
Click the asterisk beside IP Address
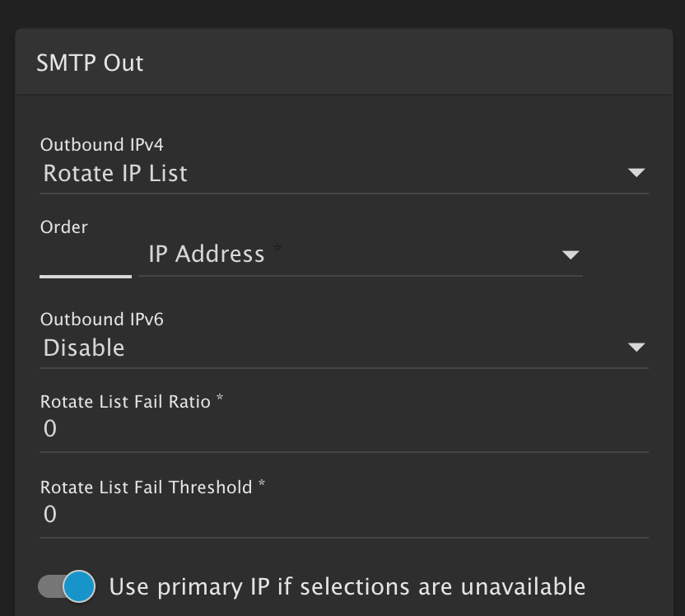click(277, 250)
